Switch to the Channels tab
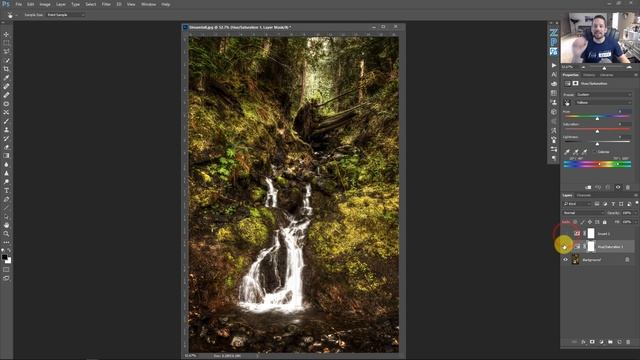 [584, 196]
